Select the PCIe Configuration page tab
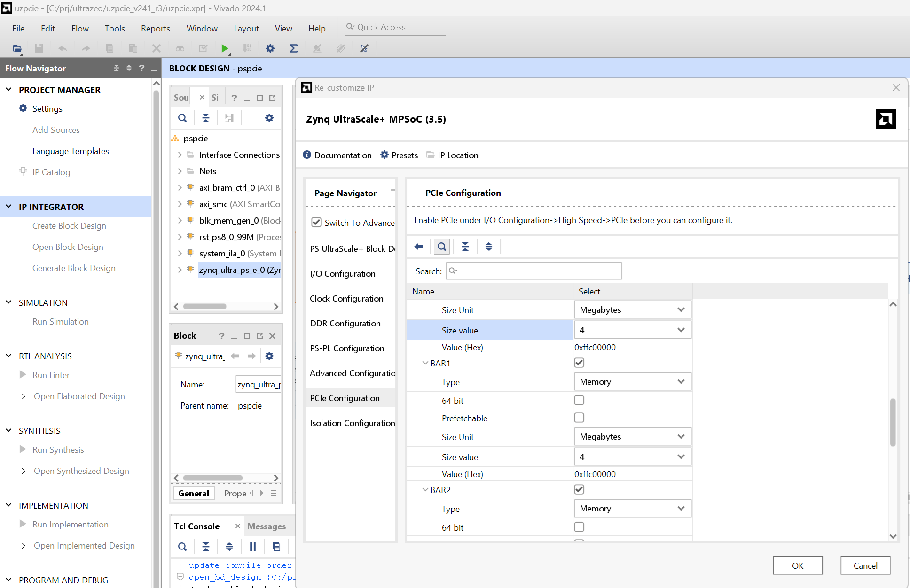 pos(344,398)
